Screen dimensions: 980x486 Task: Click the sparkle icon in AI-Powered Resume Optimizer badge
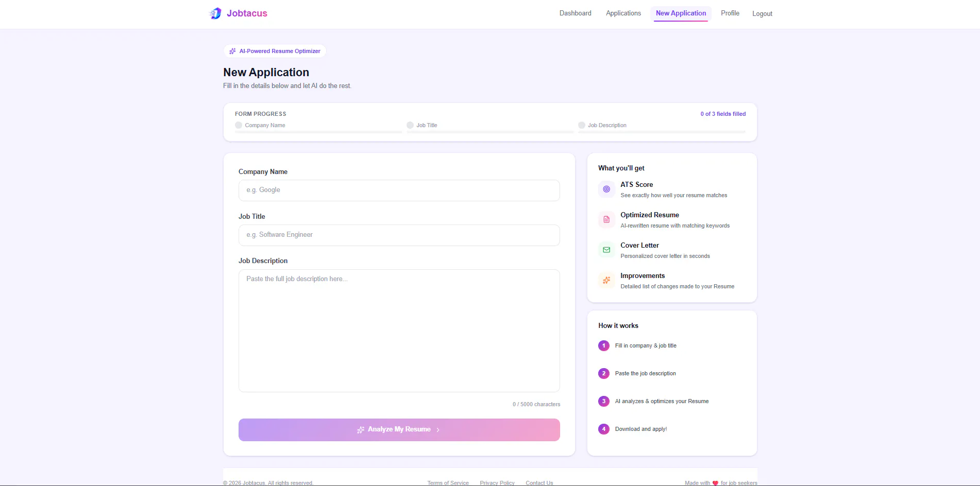tap(232, 51)
